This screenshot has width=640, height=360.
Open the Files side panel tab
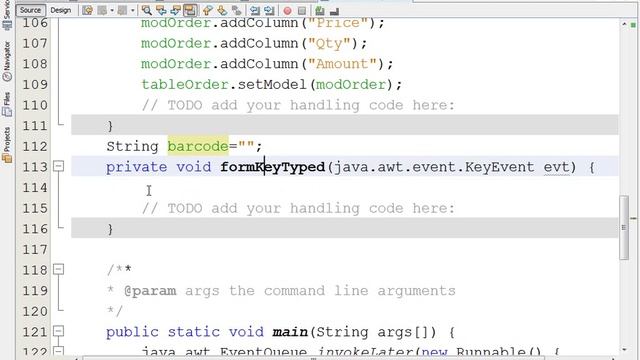click(7, 104)
